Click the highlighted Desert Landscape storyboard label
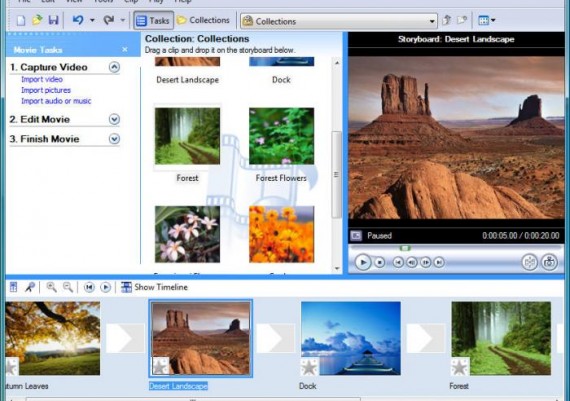 pos(178,386)
